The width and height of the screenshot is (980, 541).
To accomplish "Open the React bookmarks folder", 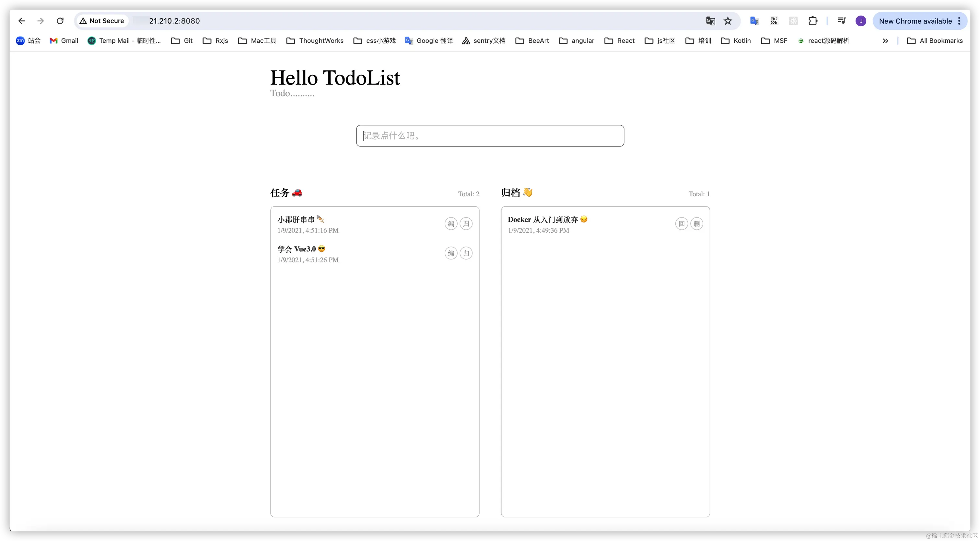I will pos(619,41).
